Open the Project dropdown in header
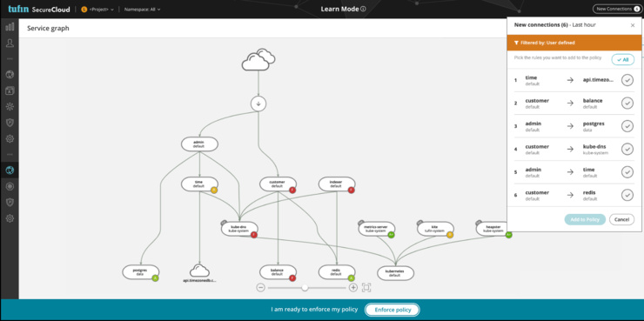 coord(97,10)
